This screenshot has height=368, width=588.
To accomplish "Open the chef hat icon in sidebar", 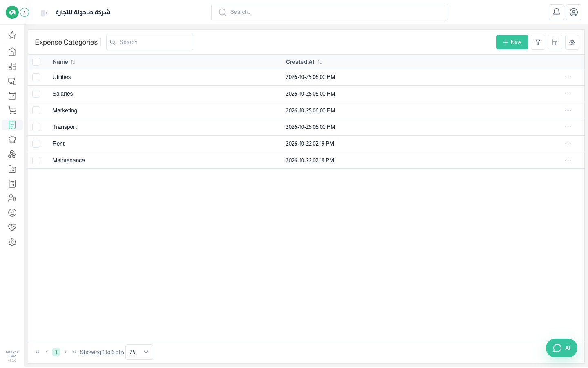I will (12, 139).
